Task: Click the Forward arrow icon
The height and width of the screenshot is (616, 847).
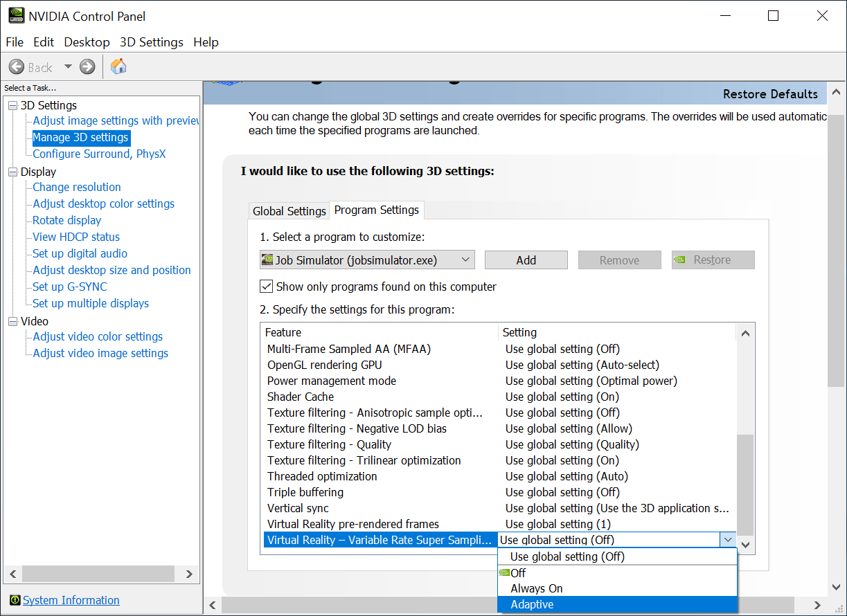Action: [x=87, y=66]
